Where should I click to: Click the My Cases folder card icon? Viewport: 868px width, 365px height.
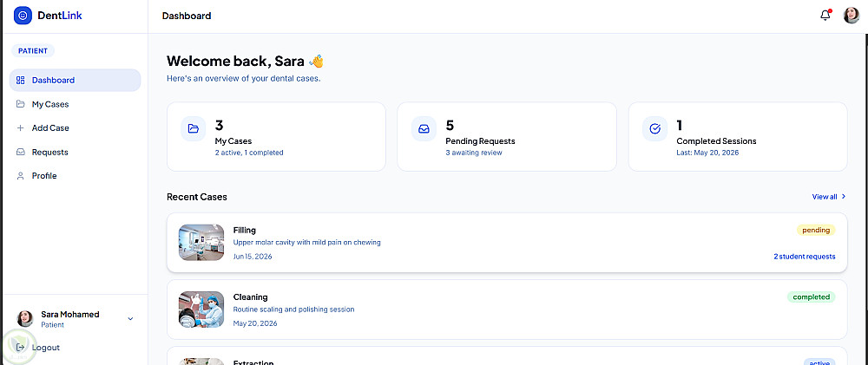pyautogui.click(x=194, y=129)
